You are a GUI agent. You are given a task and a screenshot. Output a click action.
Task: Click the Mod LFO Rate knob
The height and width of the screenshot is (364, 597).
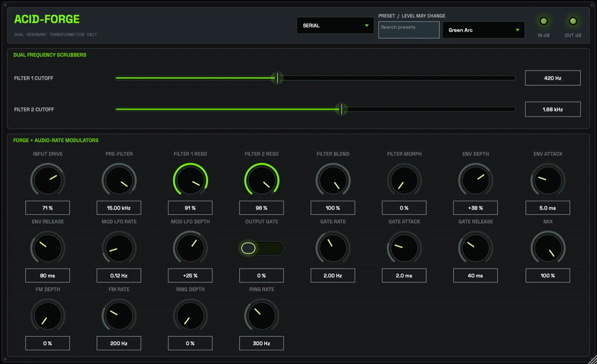(119, 248)
